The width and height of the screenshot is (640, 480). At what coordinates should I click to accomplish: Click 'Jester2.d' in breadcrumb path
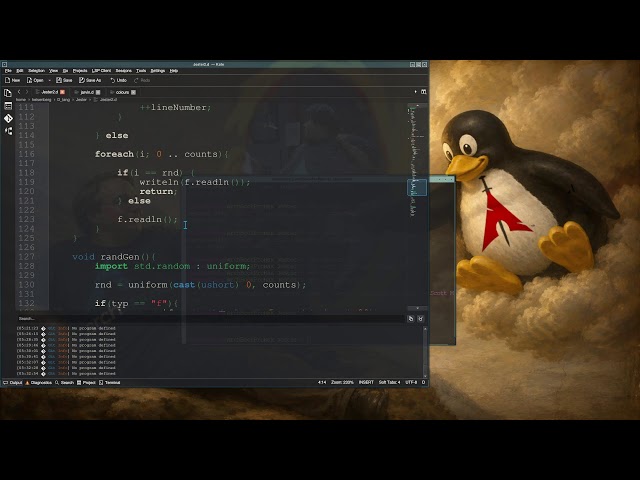[108, 100]
